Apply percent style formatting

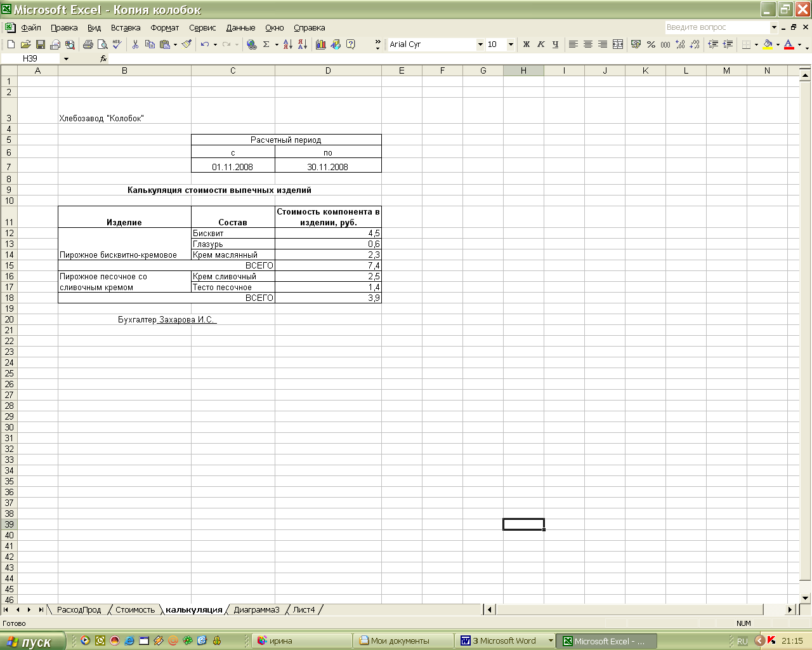[x=651, y=44]
